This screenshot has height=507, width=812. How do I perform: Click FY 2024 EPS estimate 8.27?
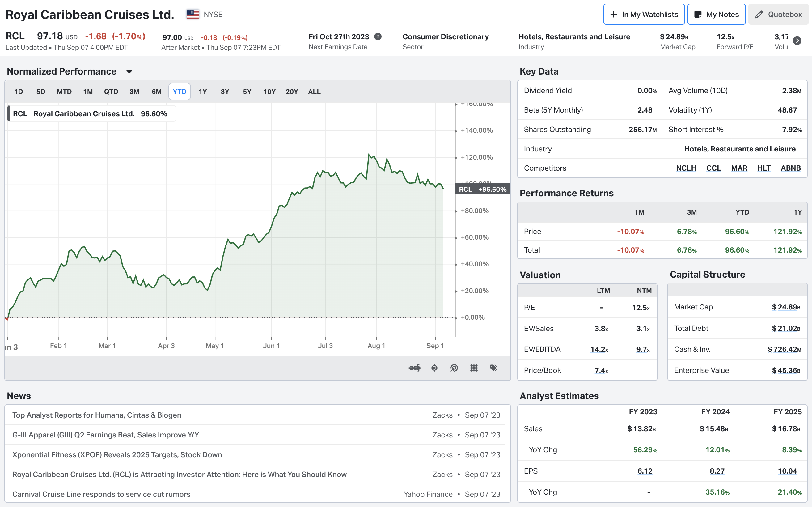[x=717, y=471]
